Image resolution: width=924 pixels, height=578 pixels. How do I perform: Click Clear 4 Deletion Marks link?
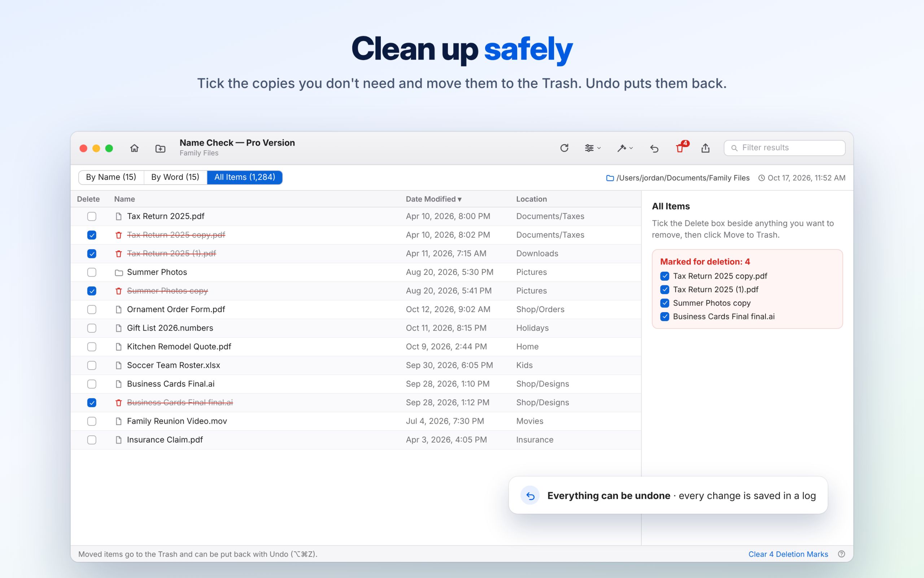[x=788, y=554]
